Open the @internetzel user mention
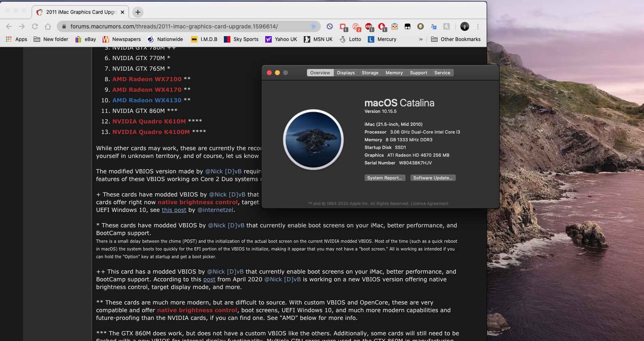This screenshot has width=644, height=341. (215, 210)
